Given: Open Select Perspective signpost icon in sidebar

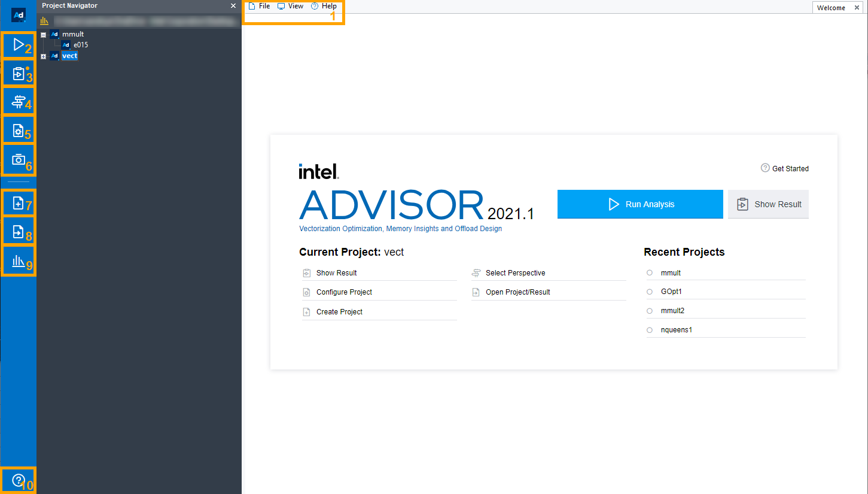Looking at the screenshot, I should 19,102.
